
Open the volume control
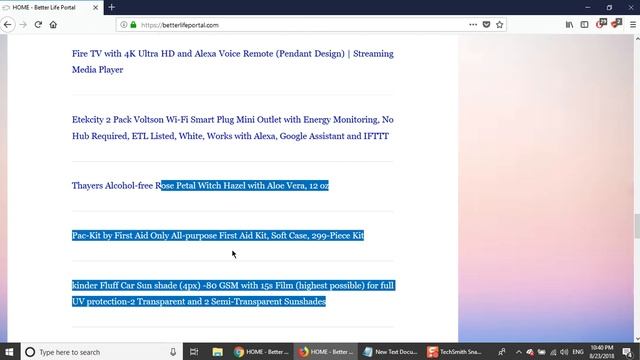(x=564, y=352)
